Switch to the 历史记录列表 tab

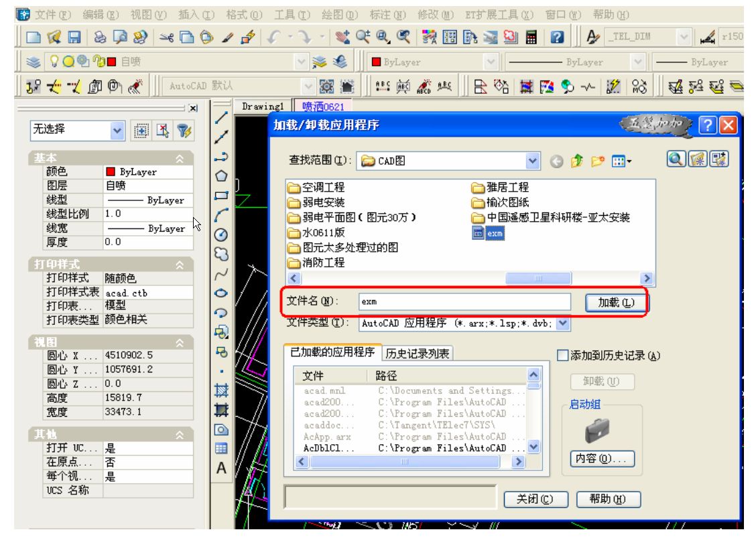(418, 353)
